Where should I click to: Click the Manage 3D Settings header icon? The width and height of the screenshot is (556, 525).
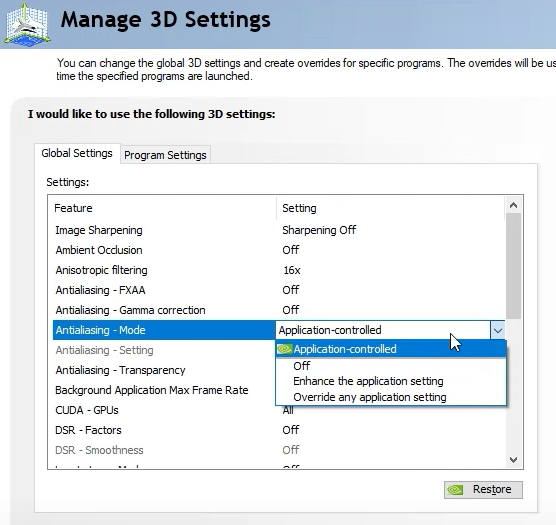point(27,24)
